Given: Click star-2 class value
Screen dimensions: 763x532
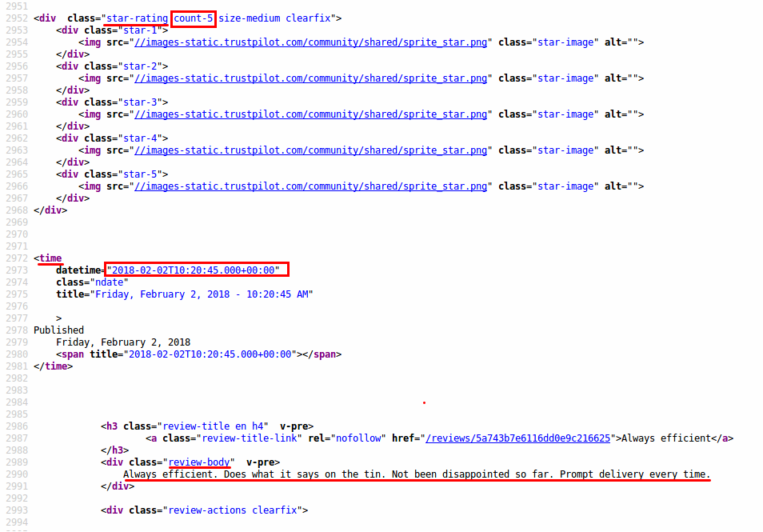Looking at the screenshot, I should (x=140, y=66).
